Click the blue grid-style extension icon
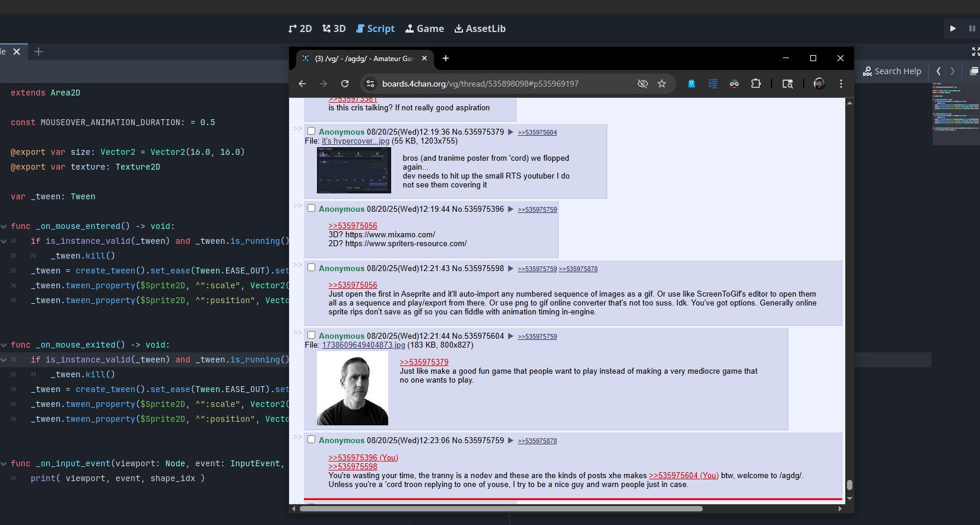 713,84
